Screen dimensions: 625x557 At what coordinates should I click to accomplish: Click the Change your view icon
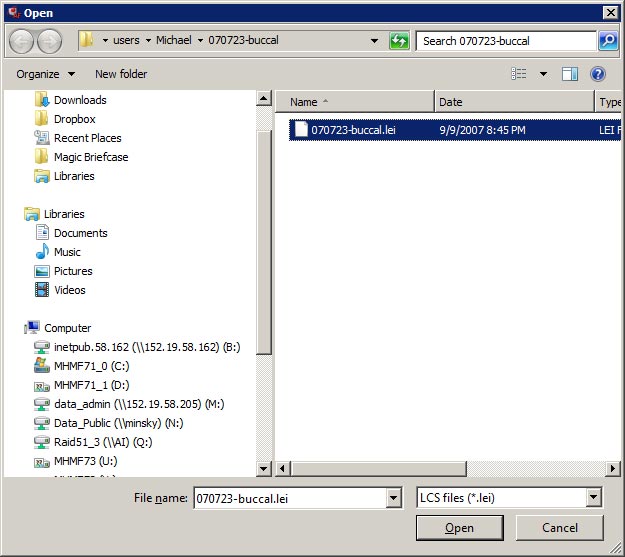519,74
